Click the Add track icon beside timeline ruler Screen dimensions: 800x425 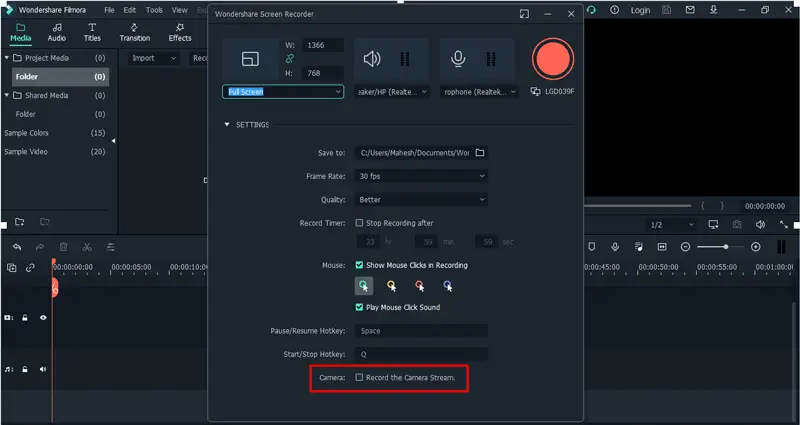pyautogui.click(x=11, y=267)
